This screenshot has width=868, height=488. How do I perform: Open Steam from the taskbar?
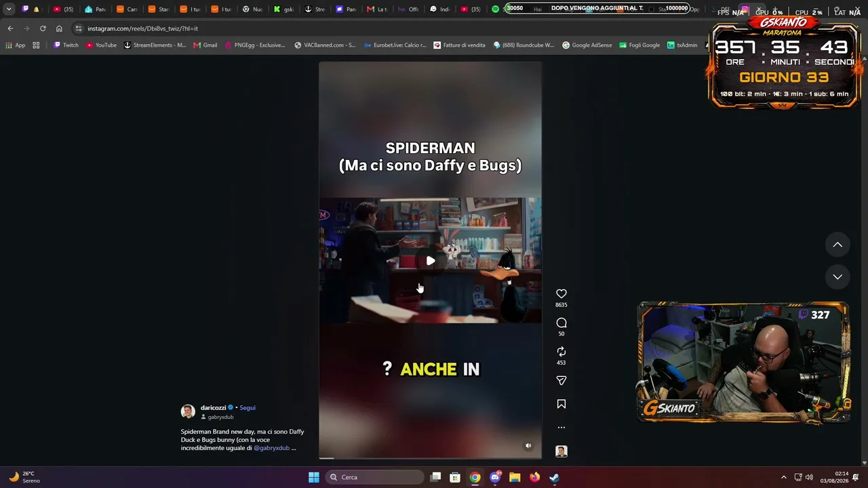pyautogui.click(x=554, y=477)
